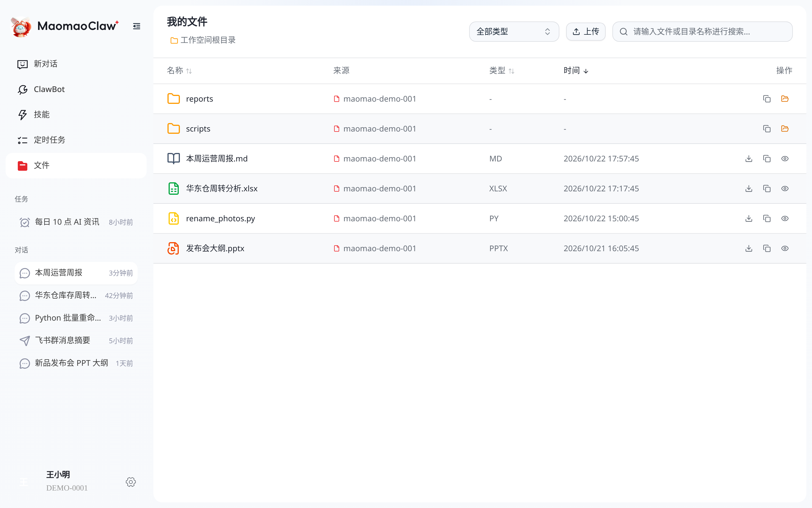Copy the 华东仓周转分析.xlsx file
Viewport: 812px width, 508px height.
coord(767,189)
